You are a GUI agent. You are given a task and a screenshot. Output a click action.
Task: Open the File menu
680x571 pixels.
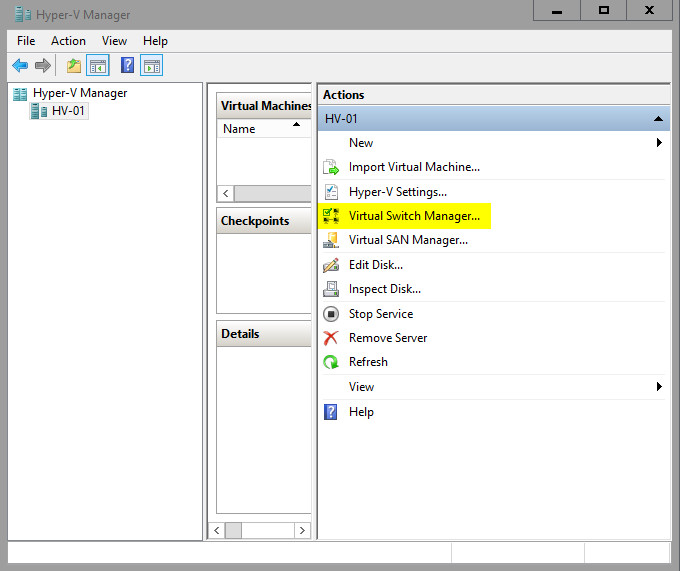(x=26, y=41)
